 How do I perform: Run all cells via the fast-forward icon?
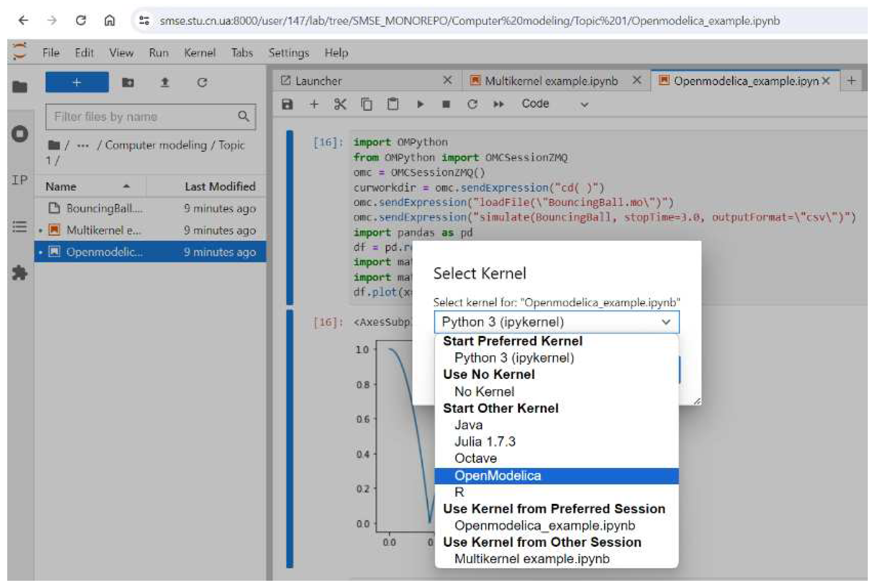tap(498, 104)
